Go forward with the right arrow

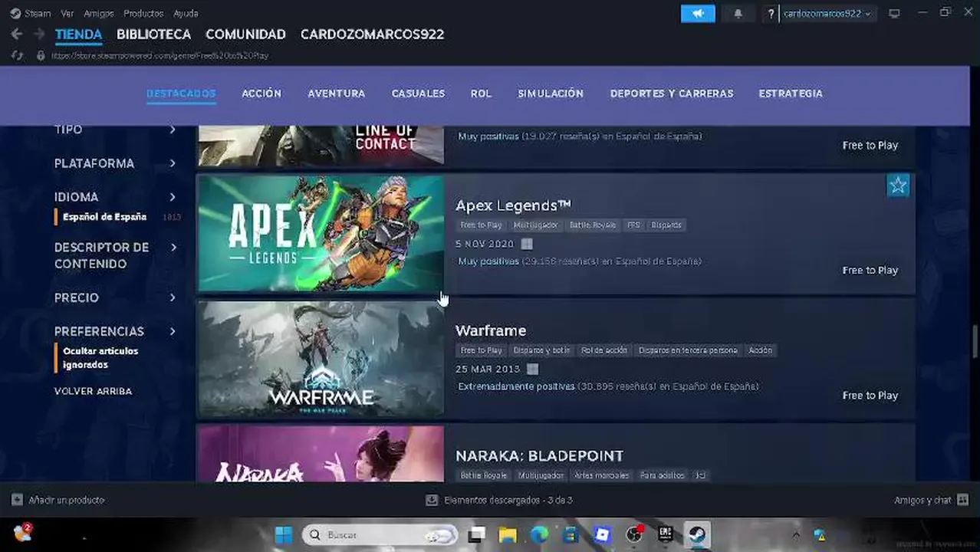[38, 34]
